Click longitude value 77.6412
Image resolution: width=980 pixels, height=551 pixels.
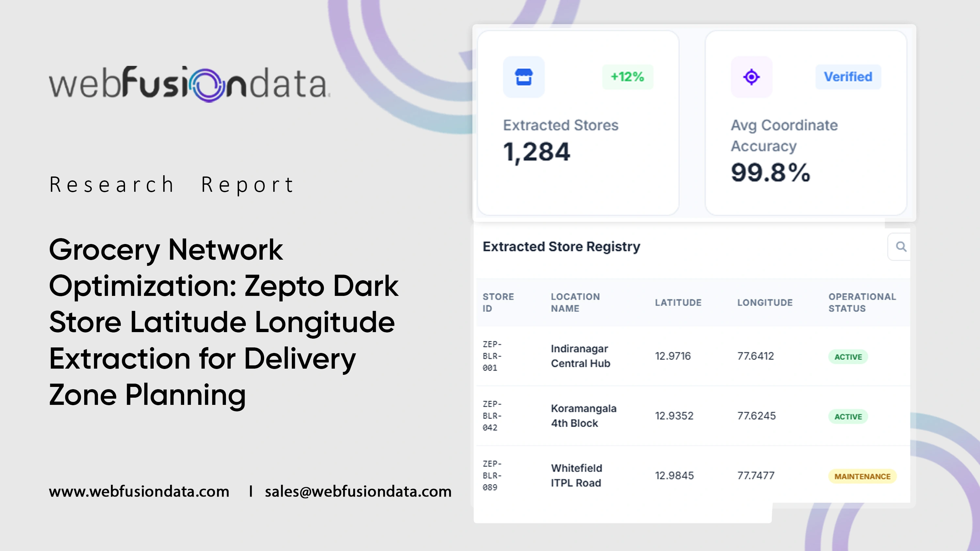[755, 356]
